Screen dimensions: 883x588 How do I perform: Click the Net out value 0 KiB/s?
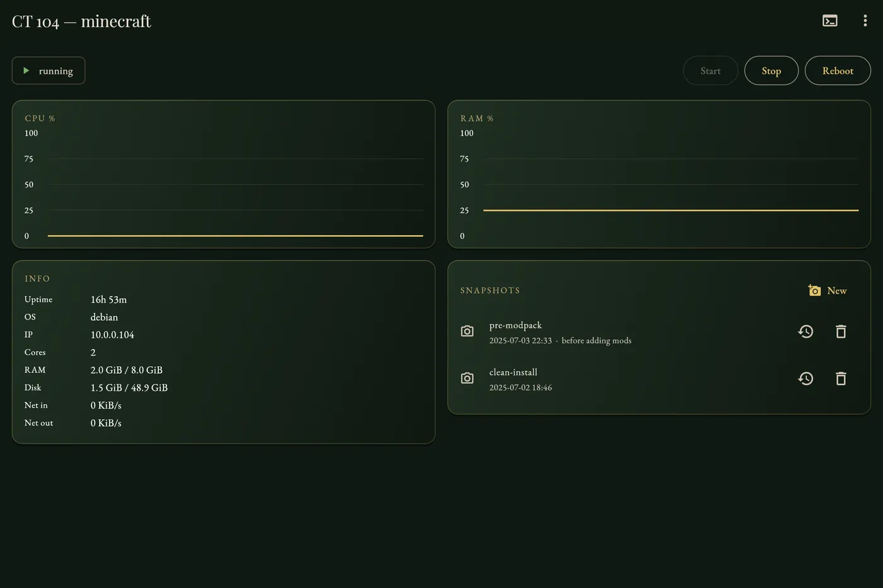coord(106,423)
